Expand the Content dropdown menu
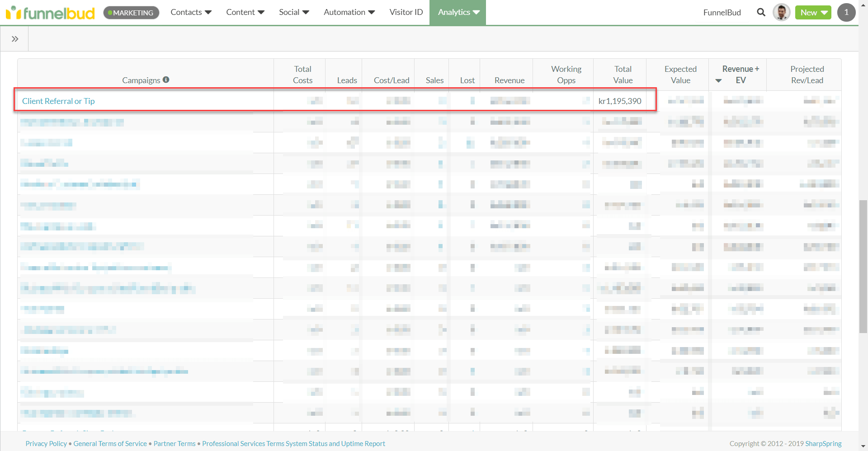The width and height of the screenshot is (868, 451). (x=245, y=12)
